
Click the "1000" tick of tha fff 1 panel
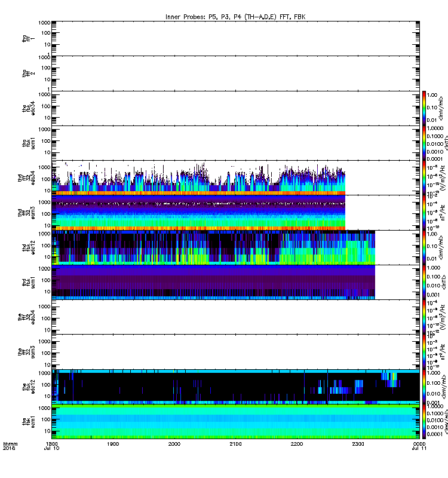pyautogui.click(x=44, y=23)
